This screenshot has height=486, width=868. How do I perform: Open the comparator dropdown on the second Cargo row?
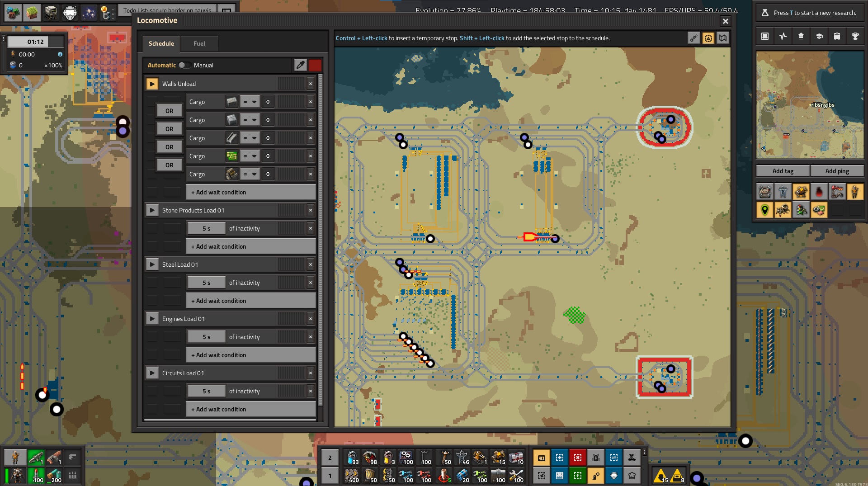250,120
